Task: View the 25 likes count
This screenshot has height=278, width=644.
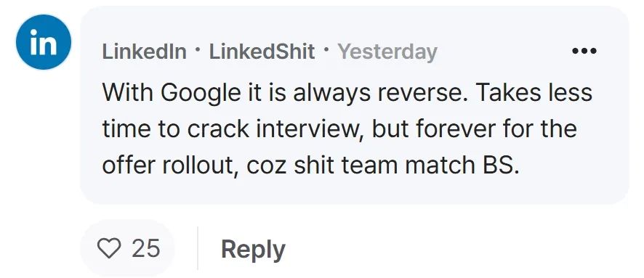Action: pyautogui.click(x=146, y=248)
